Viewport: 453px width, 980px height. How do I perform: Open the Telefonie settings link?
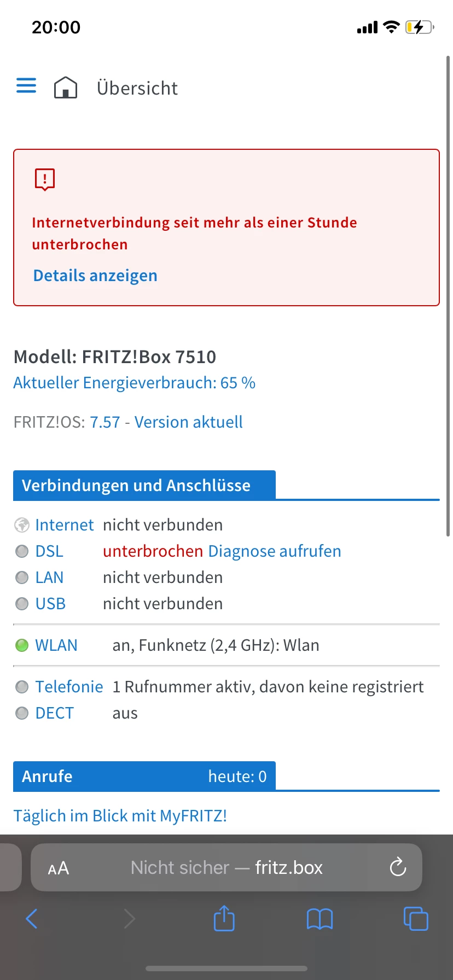point(69,687)
